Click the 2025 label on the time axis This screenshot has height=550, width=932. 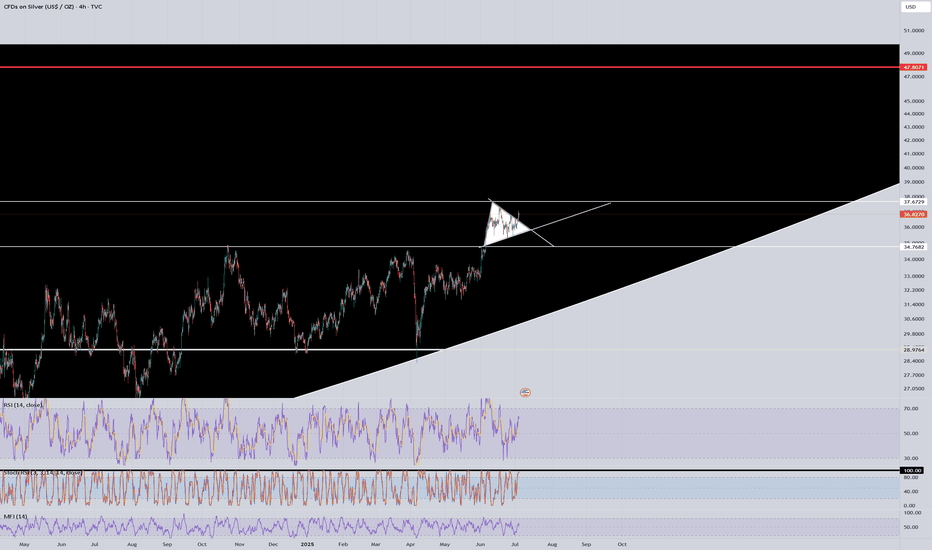(x=307, y=544)
